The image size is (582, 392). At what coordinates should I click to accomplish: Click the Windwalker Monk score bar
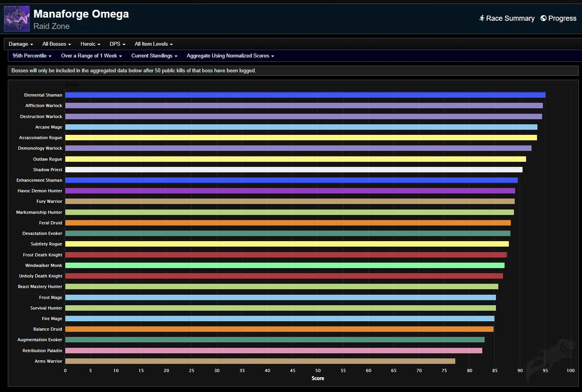tap(285, 265)
